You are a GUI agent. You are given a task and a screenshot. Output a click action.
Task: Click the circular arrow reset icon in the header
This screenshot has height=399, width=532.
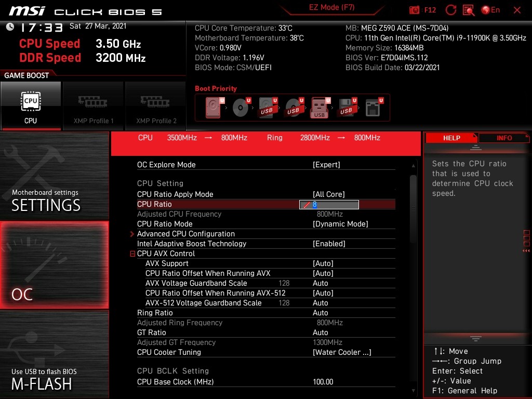(x=451, y=10)
